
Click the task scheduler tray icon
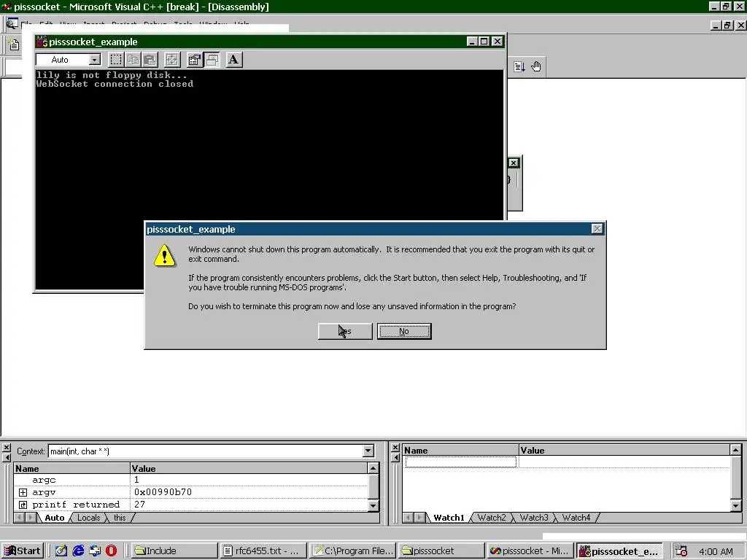coord(681,551)
